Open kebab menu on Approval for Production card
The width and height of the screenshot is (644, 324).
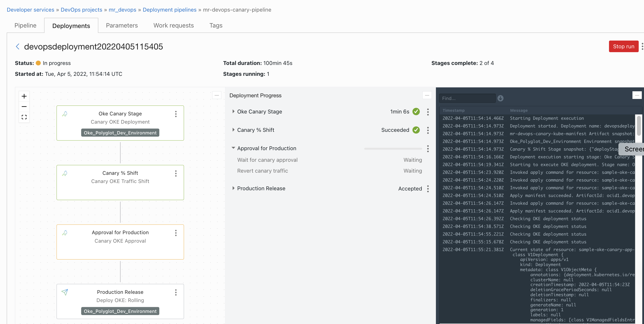pyautogui.click(x=176, y=233)
